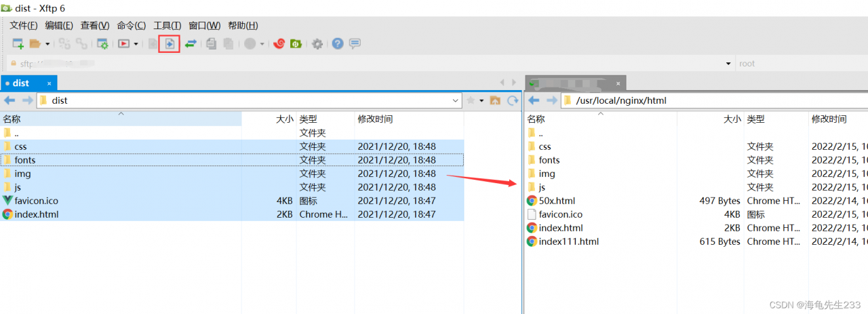Click the chat bubble feedback icon

tap(355, 44)
